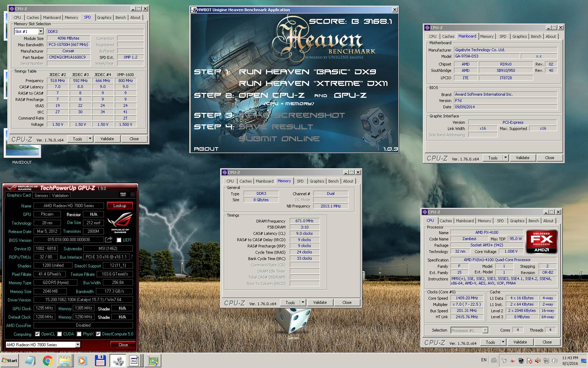Viewport: 588px width, 368px height.
Task: Open SPD tab in Memory CPU-Z window
Action: 300,181
